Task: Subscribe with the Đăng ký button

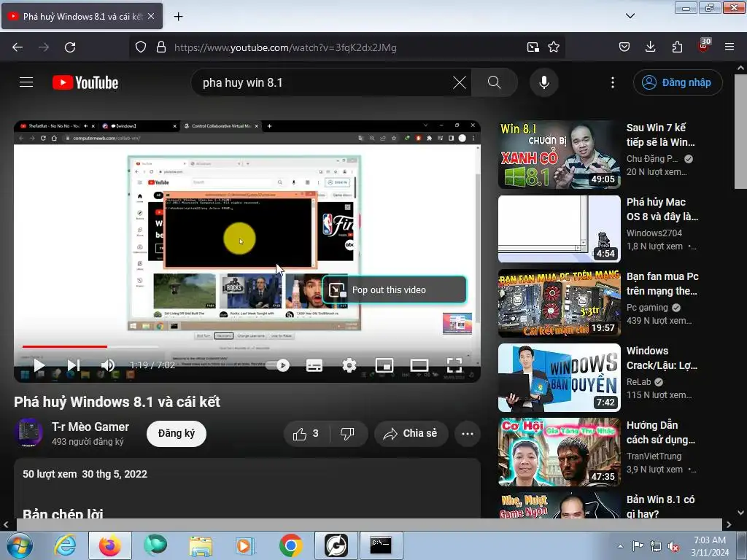Action: [177, 433]
